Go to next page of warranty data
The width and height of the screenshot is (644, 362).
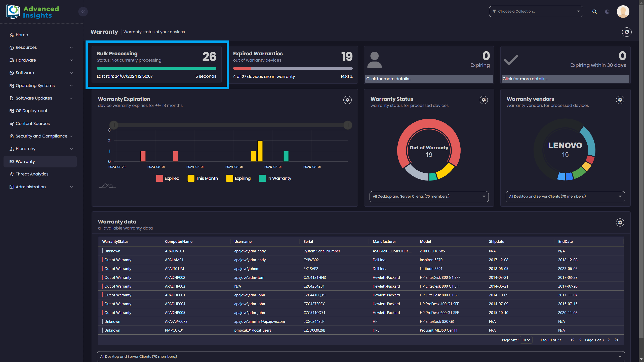[609, 340]
